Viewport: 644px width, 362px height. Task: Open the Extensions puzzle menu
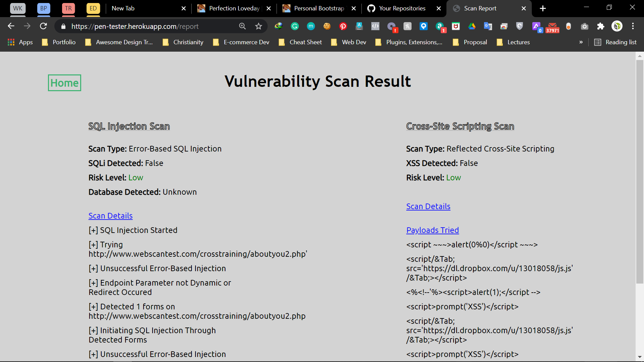(x=601, y=26)
